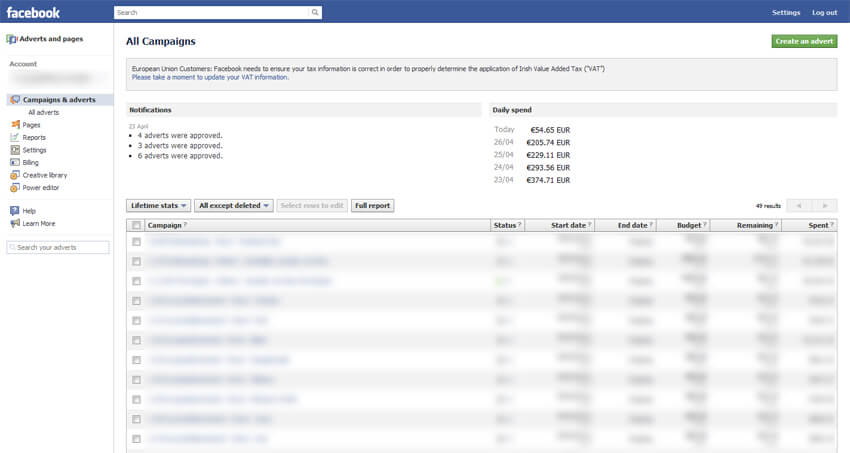Click the Billing sidebar icon

click(x=15, y=162)
